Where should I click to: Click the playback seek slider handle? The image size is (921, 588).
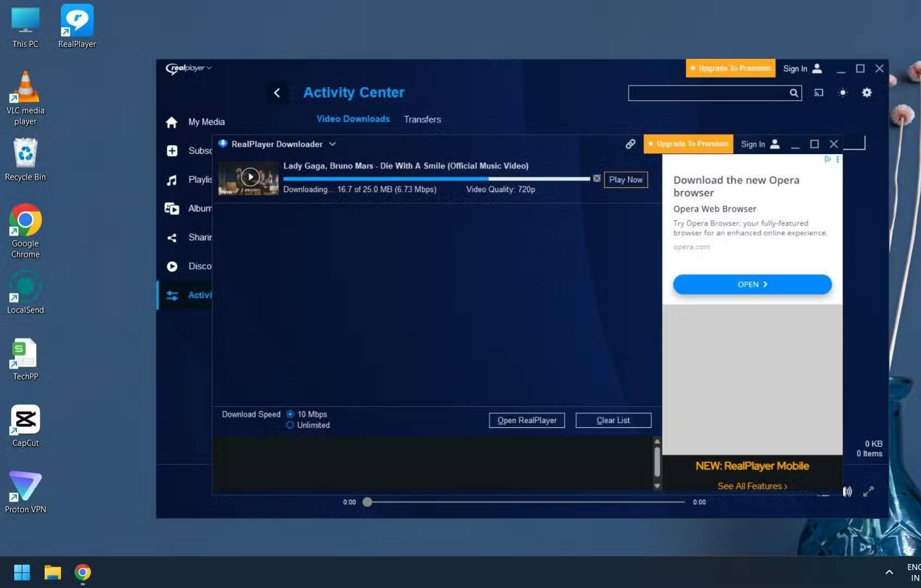(367, 502)
